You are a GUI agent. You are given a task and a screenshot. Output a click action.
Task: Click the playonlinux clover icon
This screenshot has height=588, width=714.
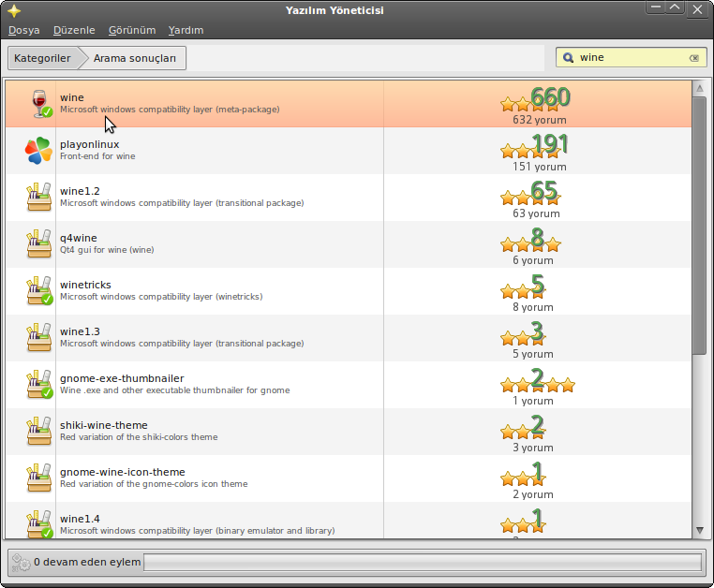(38, 151)
